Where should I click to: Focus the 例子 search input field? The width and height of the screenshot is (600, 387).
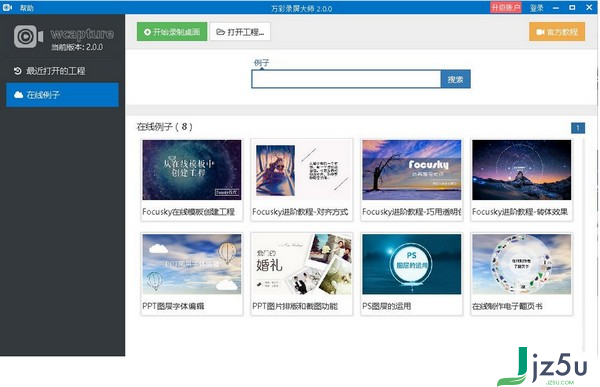pyautogui.click(x=346, y=79)
